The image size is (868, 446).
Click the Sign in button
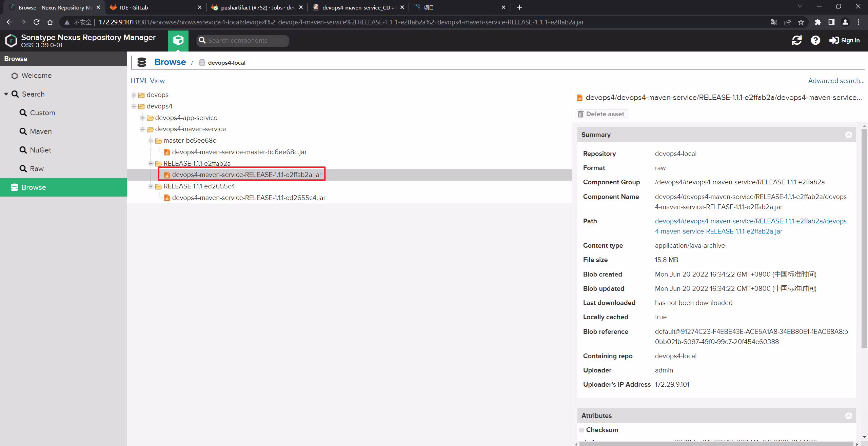point(844,40)
